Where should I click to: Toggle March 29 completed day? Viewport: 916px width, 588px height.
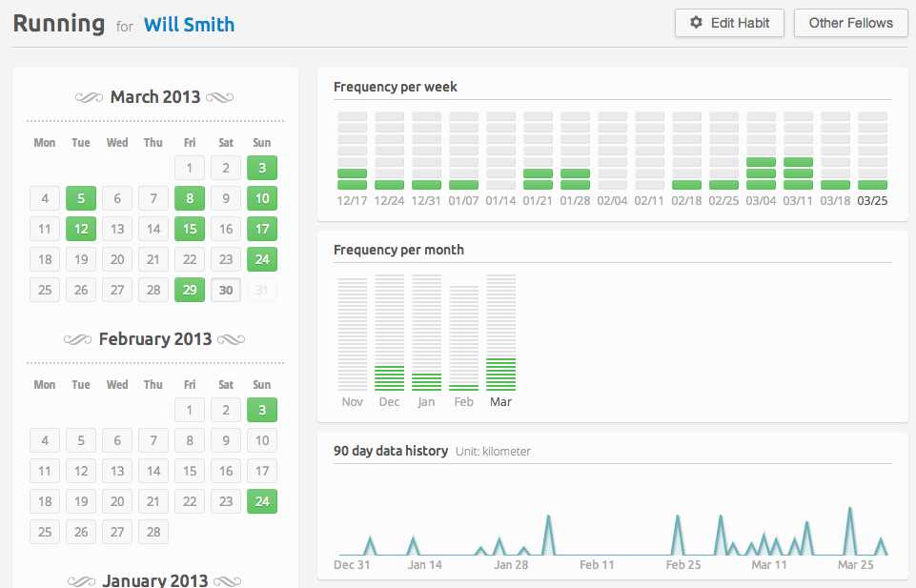coord(190,290)
